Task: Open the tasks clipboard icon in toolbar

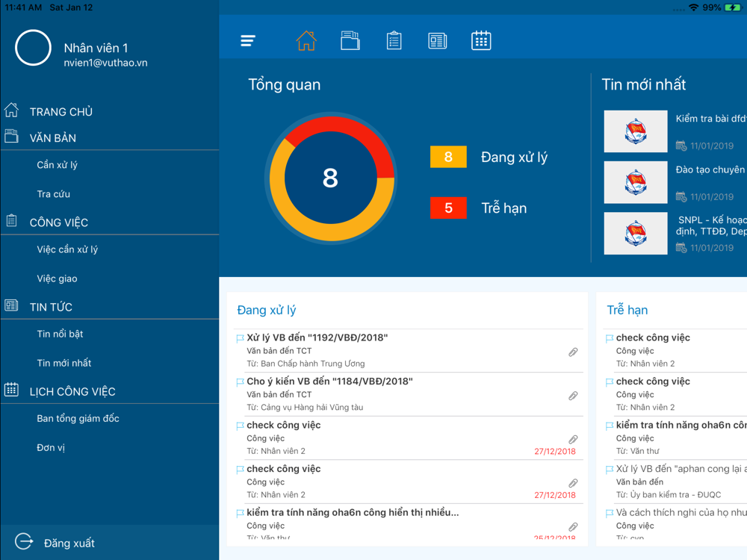Action: [x=394, y=40]
